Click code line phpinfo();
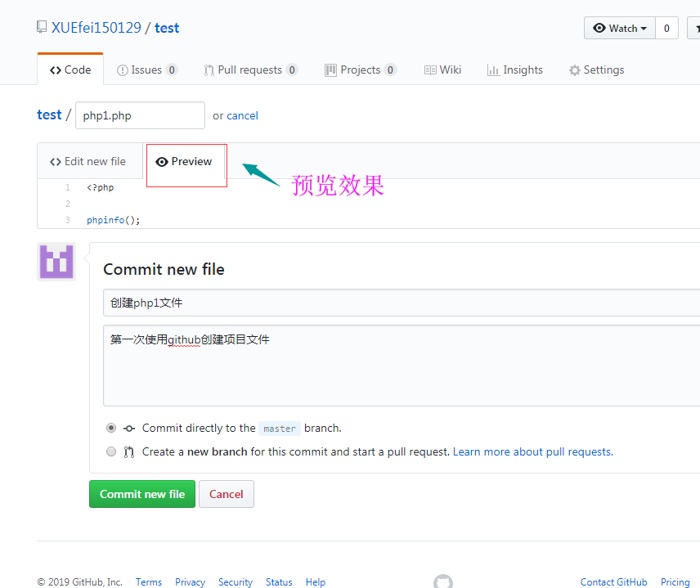 point(113,220)
